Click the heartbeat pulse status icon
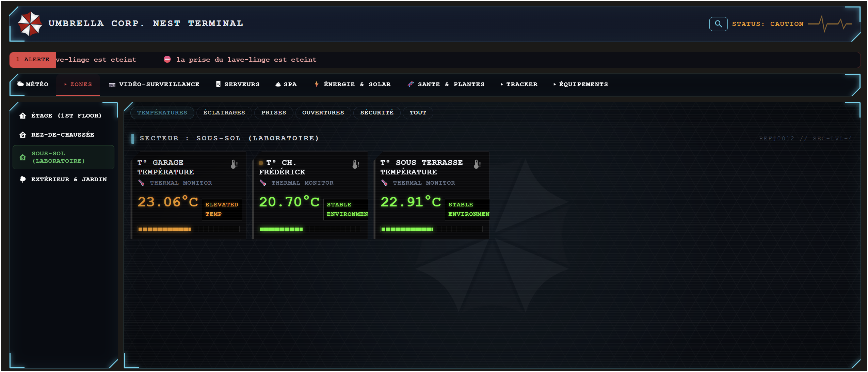This screenshot has width=868, height=372. [830, 24]
